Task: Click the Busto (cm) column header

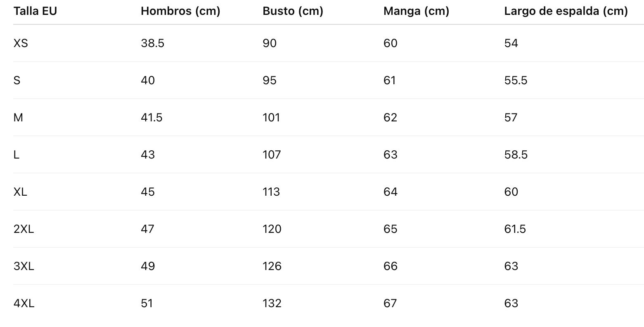Action: (293, 11)
